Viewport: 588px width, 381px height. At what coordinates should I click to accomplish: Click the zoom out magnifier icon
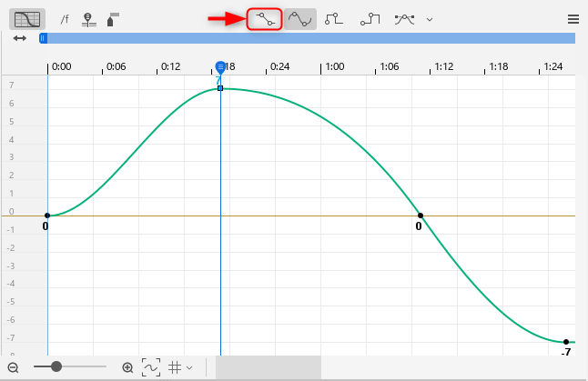(15, 367)
